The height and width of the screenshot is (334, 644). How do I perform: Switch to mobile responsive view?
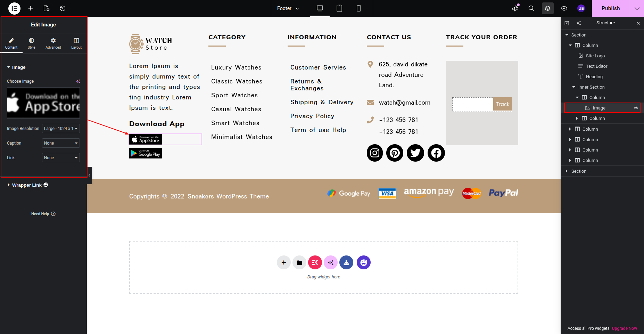point(359,8)
